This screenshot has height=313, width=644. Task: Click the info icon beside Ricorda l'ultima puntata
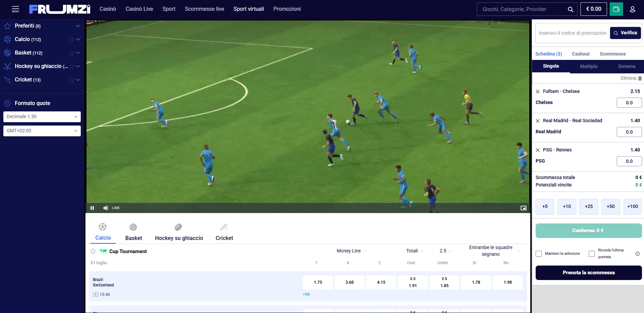[638, 254]
